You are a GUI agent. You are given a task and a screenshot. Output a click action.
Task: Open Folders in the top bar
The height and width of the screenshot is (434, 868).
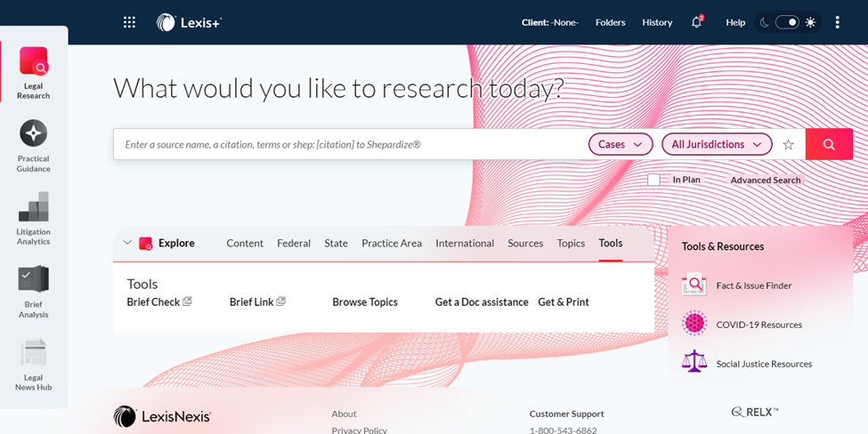pos(611,22)
